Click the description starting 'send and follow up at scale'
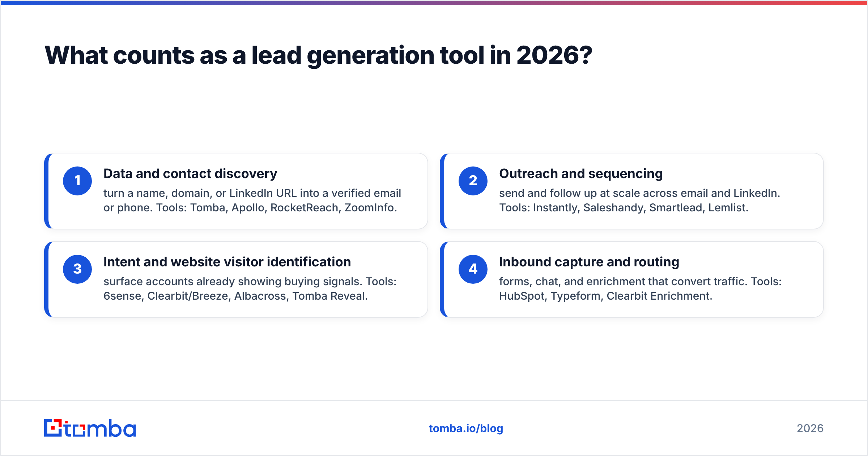The width and height of the screenshot is (868, 456). (x=639, y=200)
